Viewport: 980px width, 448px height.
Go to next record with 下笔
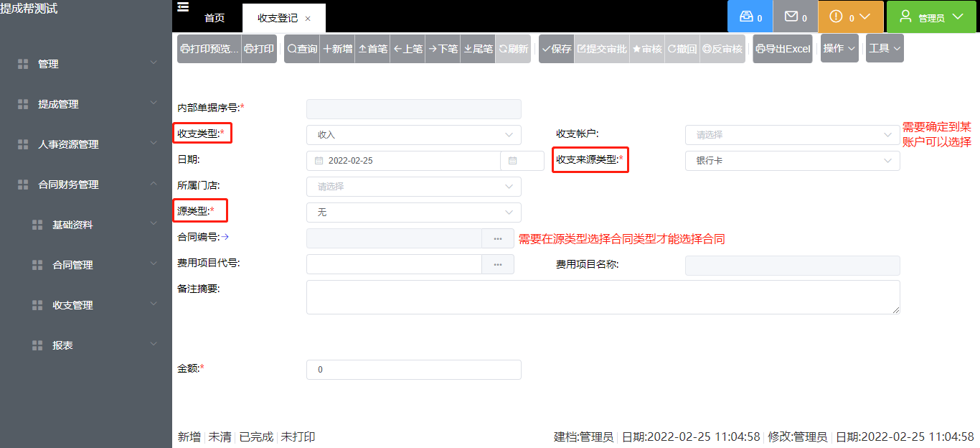443,49
